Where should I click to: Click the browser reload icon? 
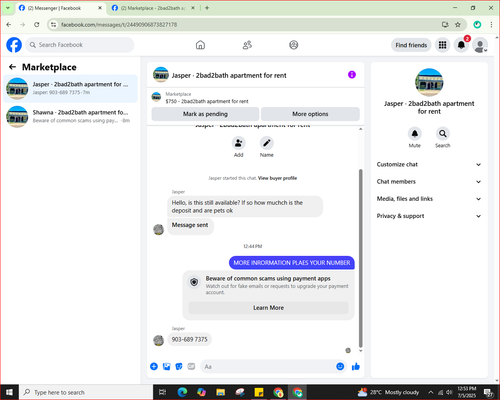pyautogui.click(x=37, y=25)
